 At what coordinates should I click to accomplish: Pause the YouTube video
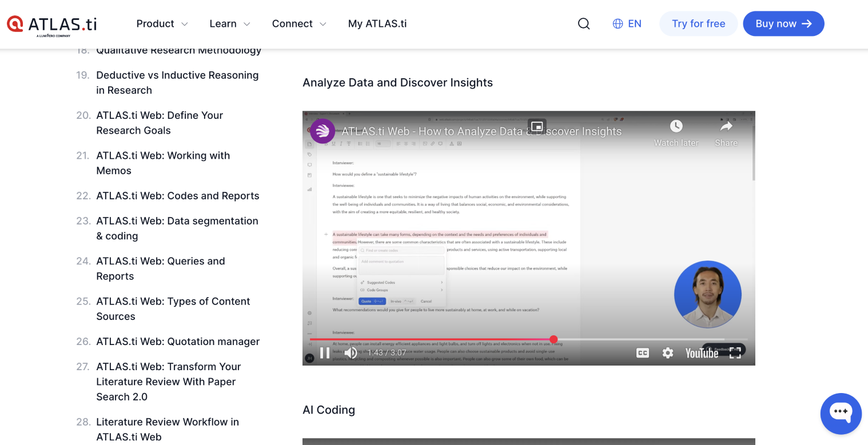[x=325, y=353]
